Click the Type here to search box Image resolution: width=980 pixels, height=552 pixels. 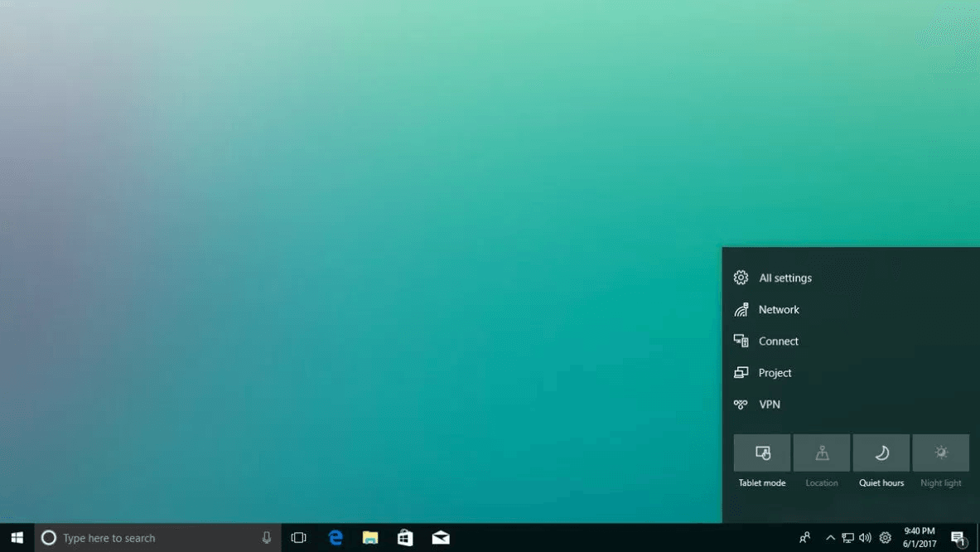pyautogui.click(x=157, y=538)
